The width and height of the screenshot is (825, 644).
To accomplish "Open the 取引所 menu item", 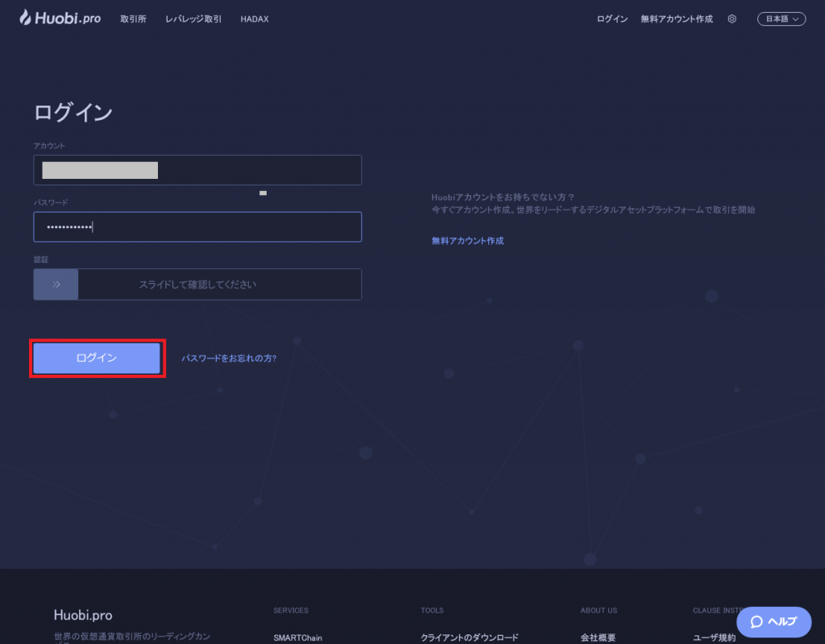I will click(133, 19).
